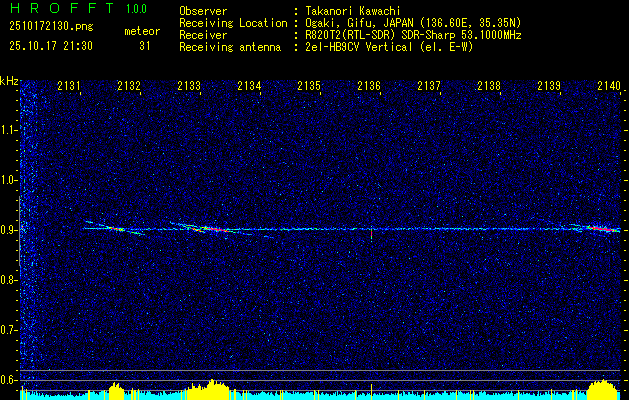Select the location text Ogaki, Gifu, JAPAN
Viewport: 629px width, 400px height.
click(x=359, y=23)
